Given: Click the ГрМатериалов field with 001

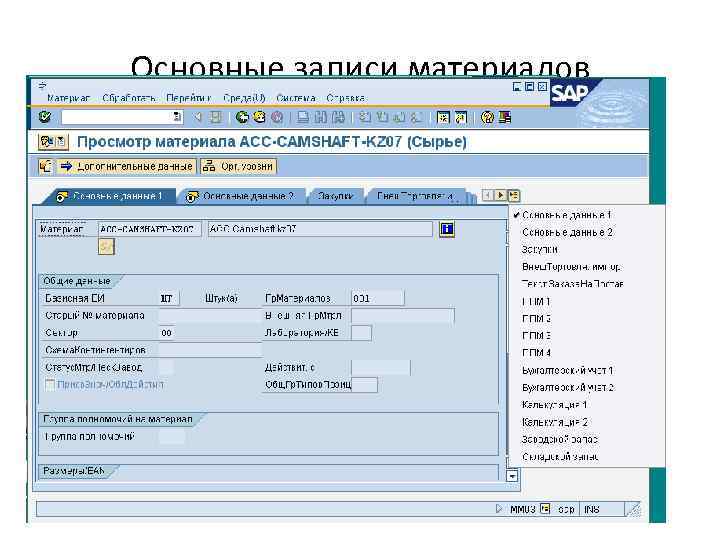Looking at the screenshot, I should (377, 298).
